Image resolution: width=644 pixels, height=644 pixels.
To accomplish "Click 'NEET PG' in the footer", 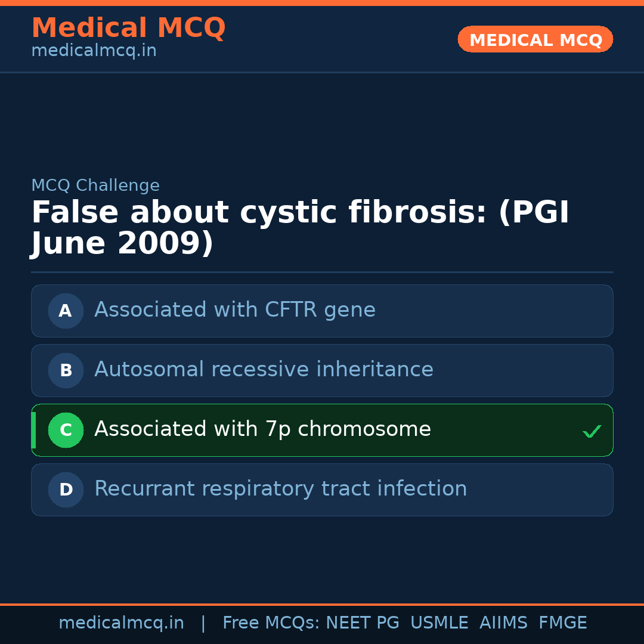I will (363, 623).
